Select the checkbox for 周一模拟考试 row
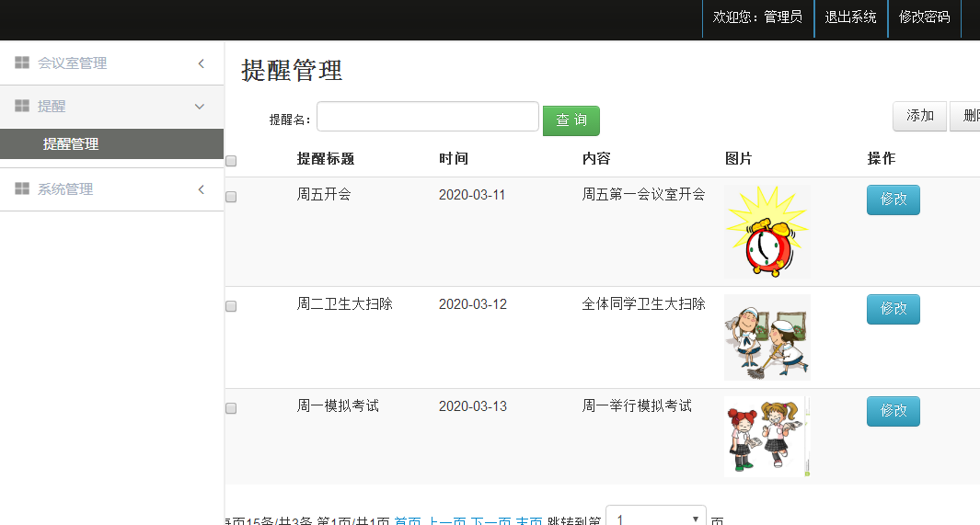The image size is (980, 525). click(x=231, y=408)
